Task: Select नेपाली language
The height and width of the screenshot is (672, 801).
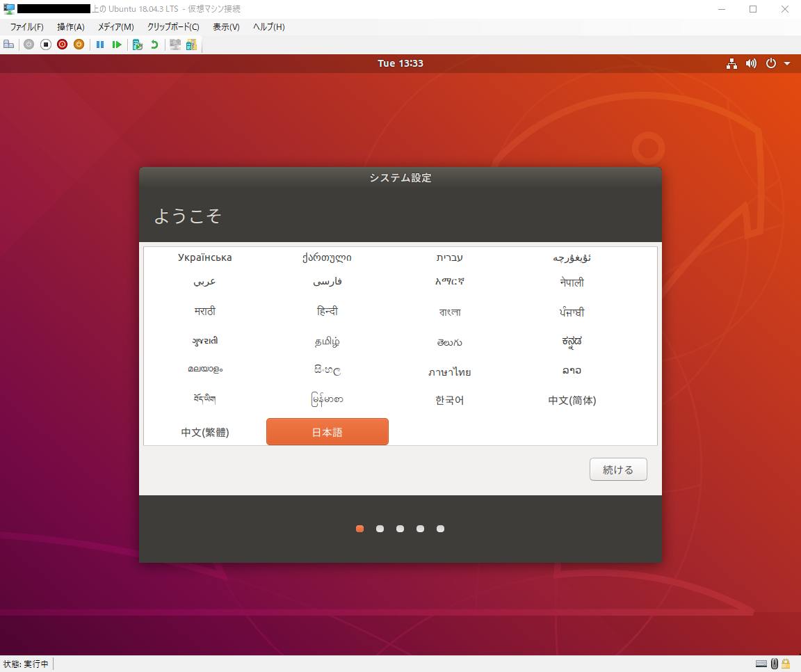Action: [x=572, y=282]
